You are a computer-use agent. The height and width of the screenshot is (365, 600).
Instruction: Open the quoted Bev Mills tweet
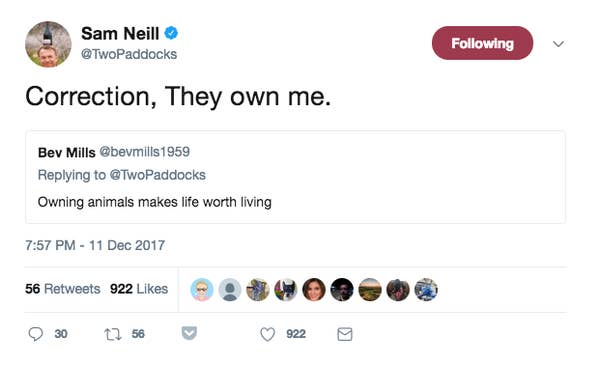[x=295, y=177]
